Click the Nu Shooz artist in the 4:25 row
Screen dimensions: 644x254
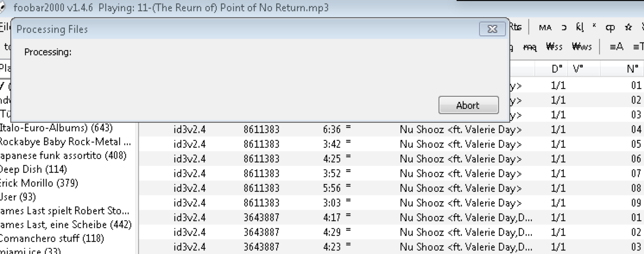coord(461,159)
